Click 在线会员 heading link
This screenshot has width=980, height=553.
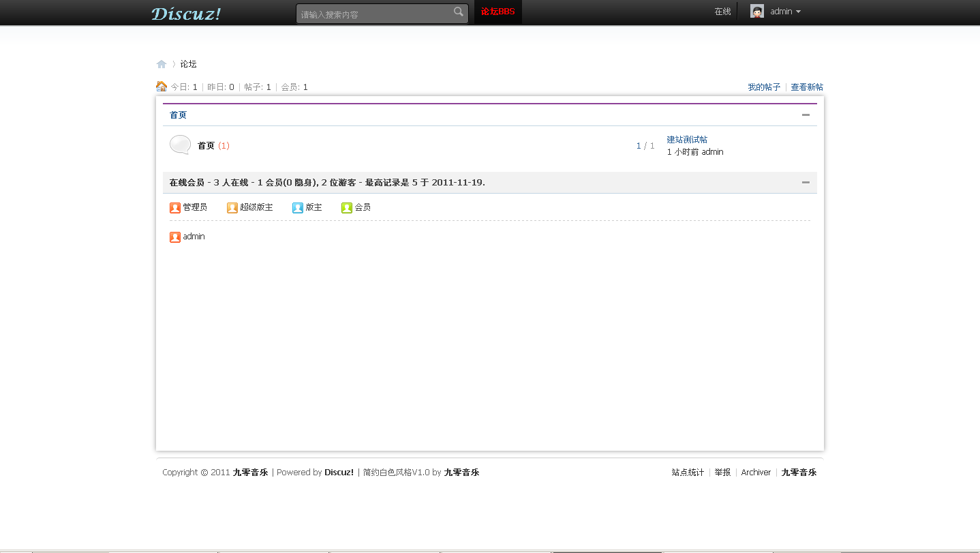(x=187, y=183)
